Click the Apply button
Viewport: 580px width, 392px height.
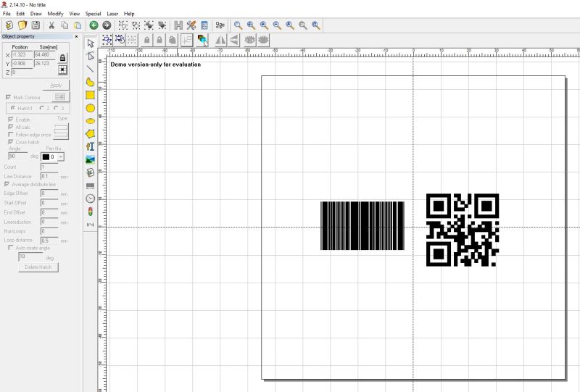pos(56,85)
